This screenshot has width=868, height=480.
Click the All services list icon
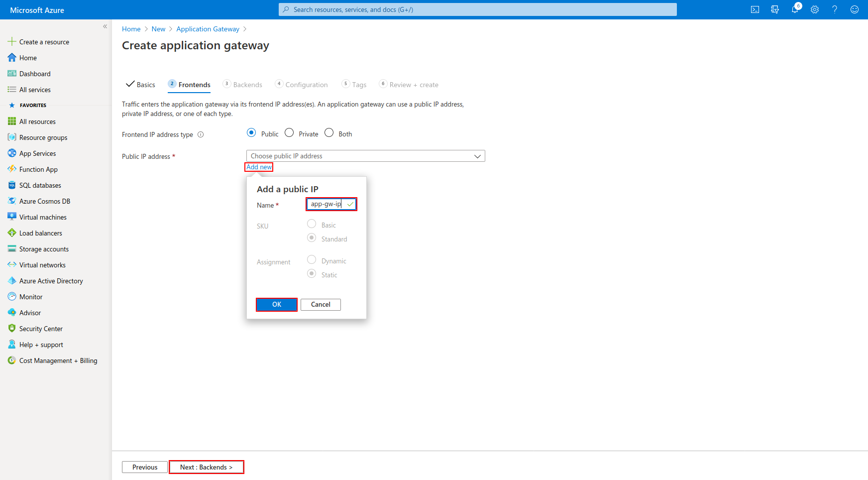[12, 90]
